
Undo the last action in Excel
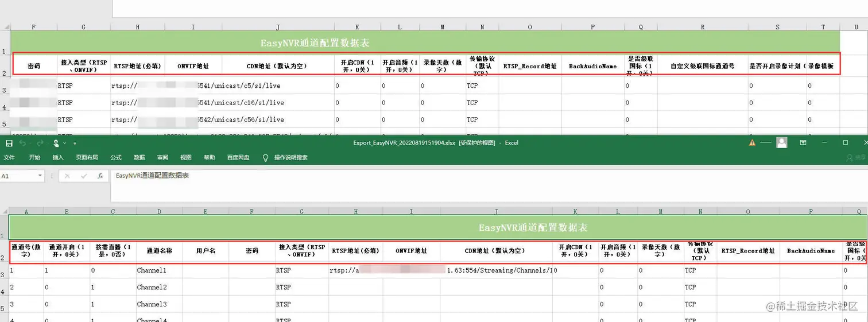pyautogui.click(x=22, y=143)
